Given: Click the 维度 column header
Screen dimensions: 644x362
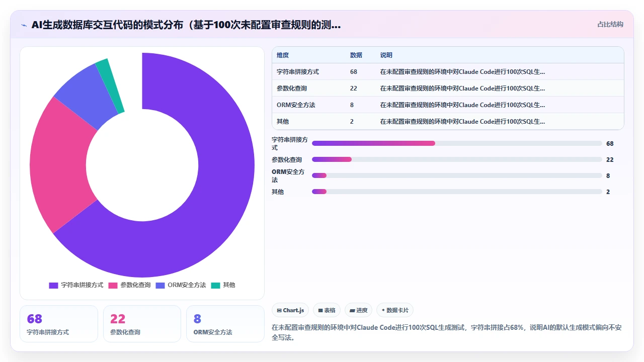Looking at the screenshot, I should point(283,55).
